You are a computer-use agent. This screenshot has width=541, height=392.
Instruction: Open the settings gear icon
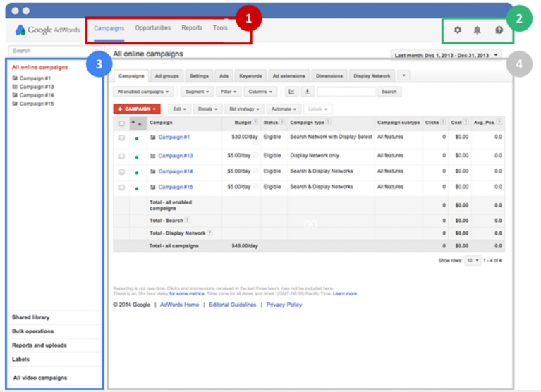[x=458, y=30]
